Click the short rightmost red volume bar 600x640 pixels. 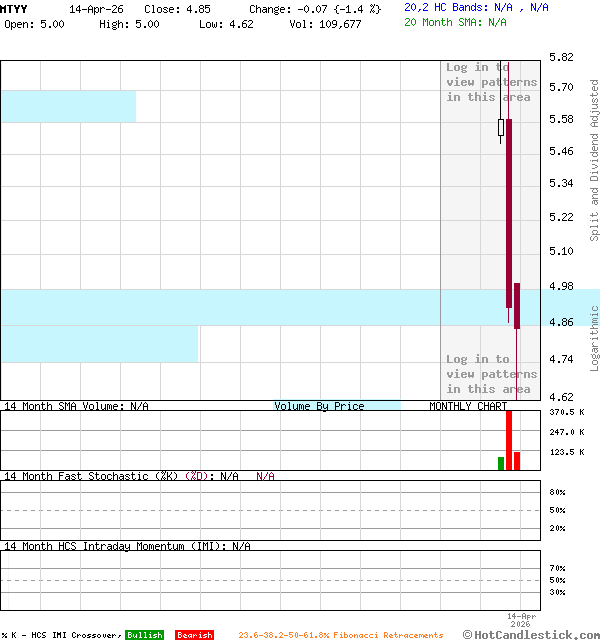517,460
